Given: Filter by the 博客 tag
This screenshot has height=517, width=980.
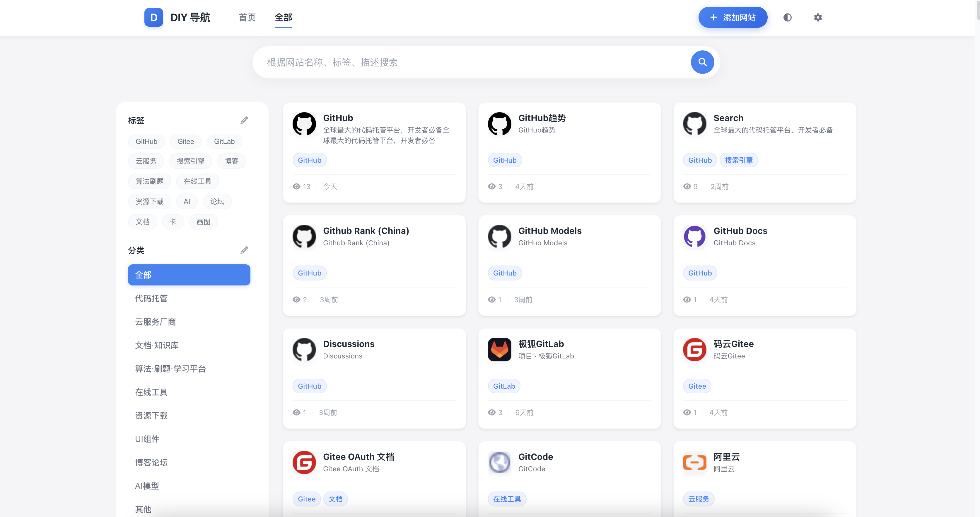Looking at the screenshot, I should [x=231, y=161].
